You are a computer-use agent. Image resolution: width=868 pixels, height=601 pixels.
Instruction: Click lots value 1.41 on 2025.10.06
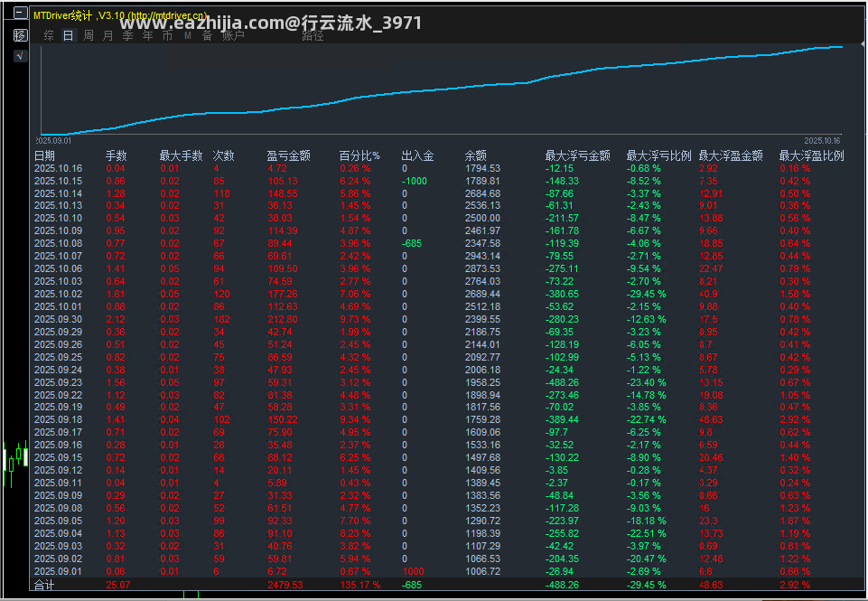click(x=116, y=268)
